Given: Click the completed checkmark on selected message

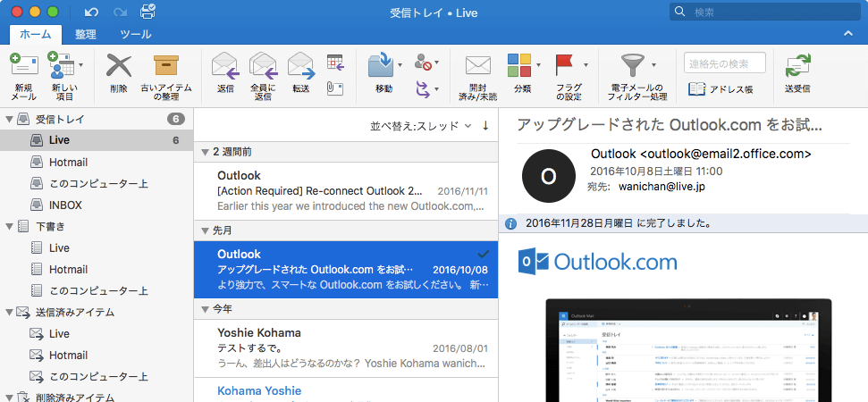Looking at the screenshot, I should (484, 254).
